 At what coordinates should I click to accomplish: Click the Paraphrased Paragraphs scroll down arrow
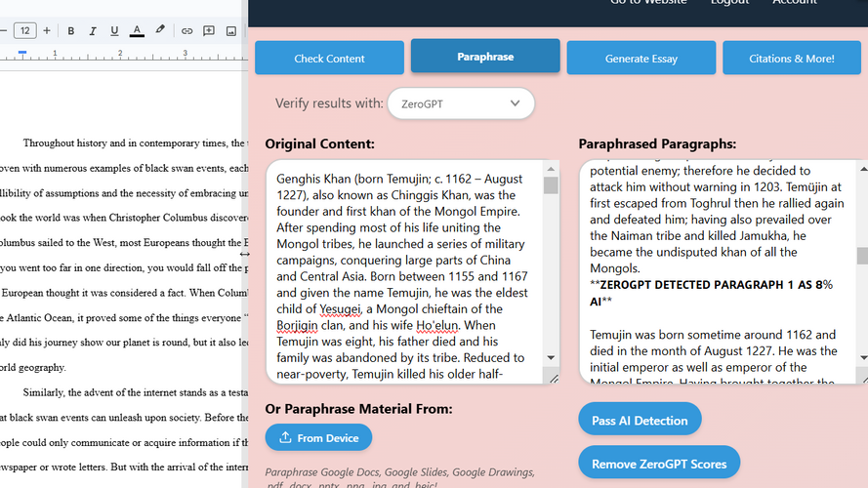tap(863, 358)
